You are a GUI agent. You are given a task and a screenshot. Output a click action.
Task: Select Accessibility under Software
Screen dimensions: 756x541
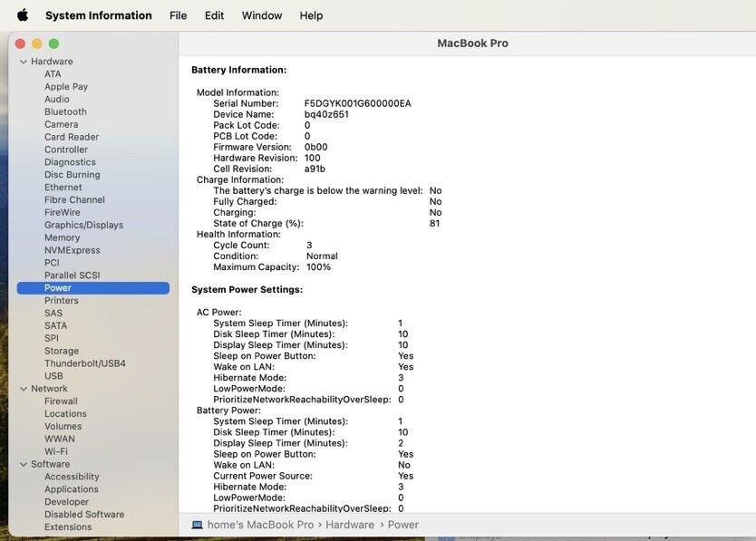(x=72, y=477)
